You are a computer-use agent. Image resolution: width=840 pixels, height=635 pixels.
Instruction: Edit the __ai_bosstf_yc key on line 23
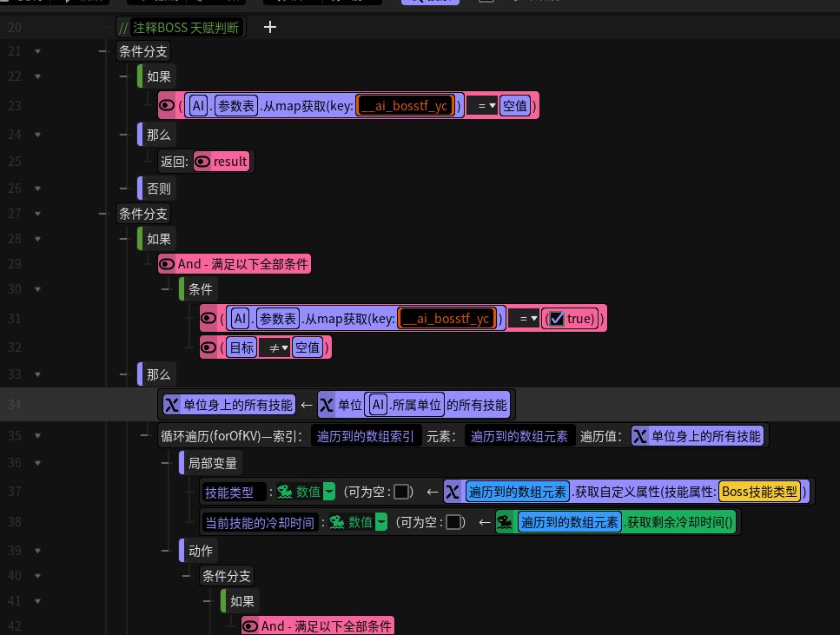[x=406, y=106]
